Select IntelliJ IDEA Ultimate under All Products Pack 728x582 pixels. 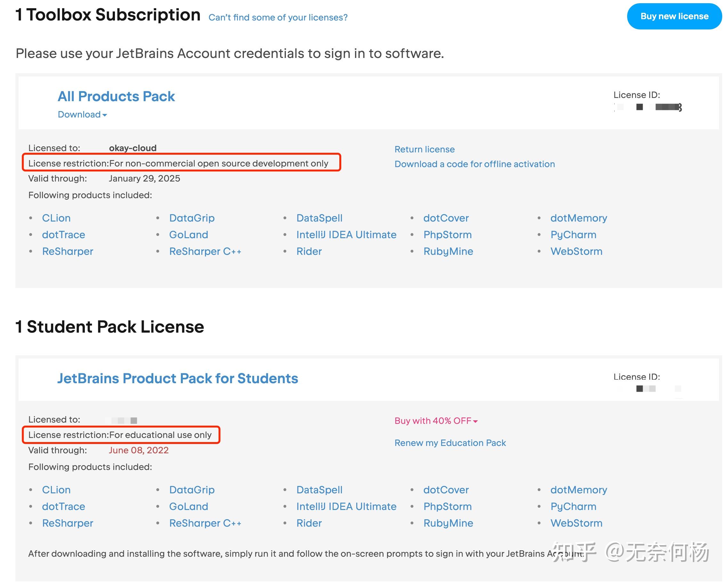[x=346, y=235]
